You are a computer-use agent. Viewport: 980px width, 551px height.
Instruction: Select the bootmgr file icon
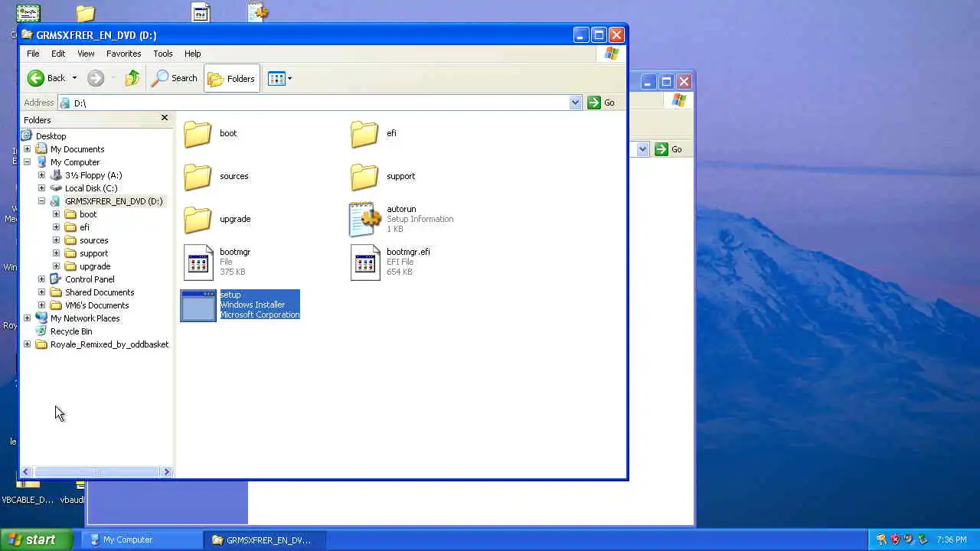[x=198, y=262]
